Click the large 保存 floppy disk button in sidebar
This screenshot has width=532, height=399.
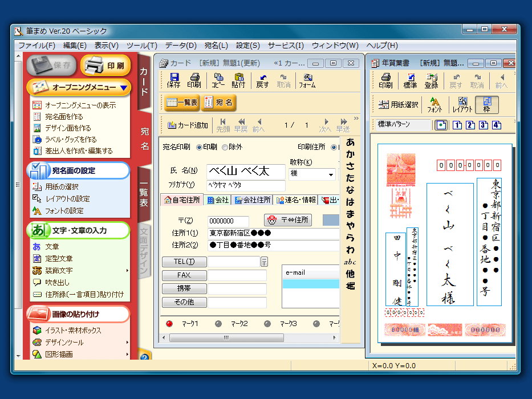51,65
